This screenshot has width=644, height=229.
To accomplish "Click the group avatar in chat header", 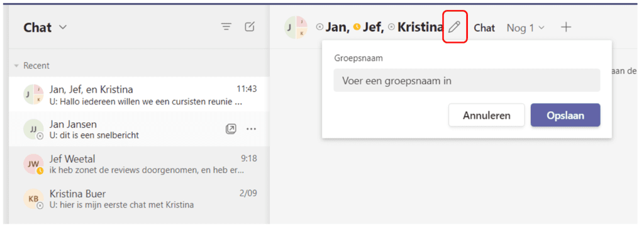I will [x=296, y=28].
